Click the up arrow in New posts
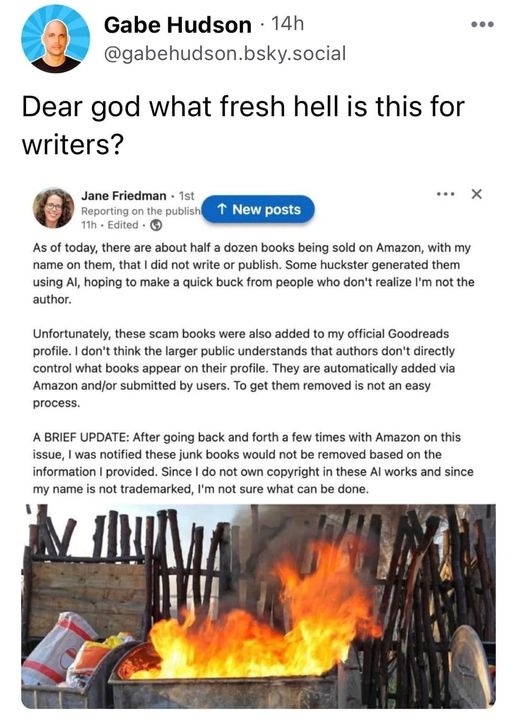 (222, 209)
